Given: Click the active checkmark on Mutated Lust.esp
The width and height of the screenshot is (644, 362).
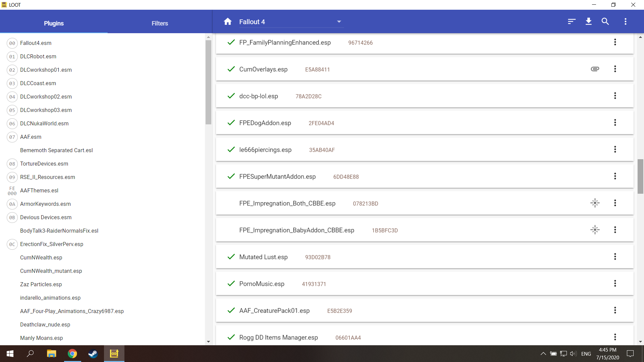Looking at the screenshot, I should click(231, 257).
